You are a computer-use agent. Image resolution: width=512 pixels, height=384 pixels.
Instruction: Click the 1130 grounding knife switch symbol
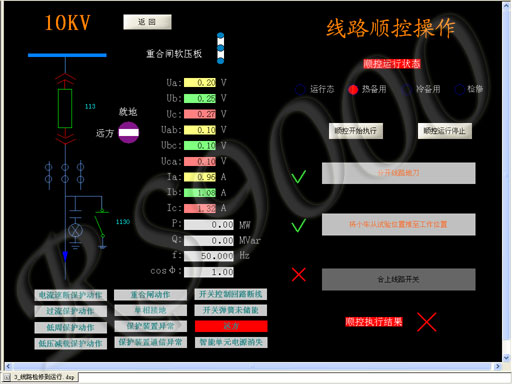(101, 228)
